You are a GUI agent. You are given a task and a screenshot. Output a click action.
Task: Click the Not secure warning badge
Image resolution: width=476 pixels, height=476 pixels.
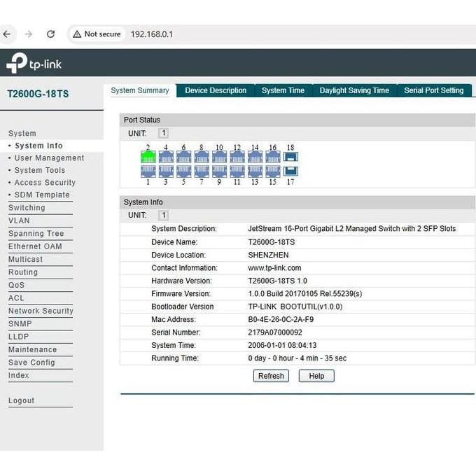(97, 34)
